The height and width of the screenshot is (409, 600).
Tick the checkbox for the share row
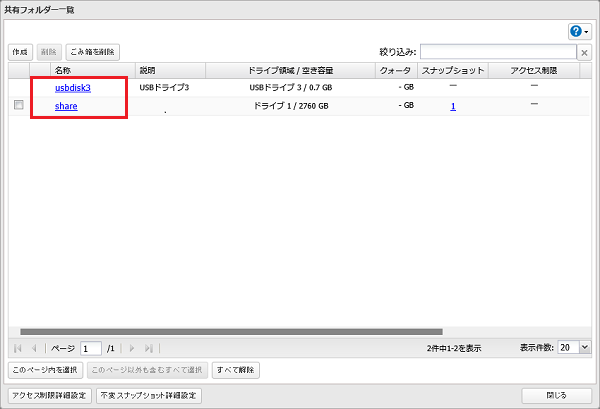[x=18, y=104]
